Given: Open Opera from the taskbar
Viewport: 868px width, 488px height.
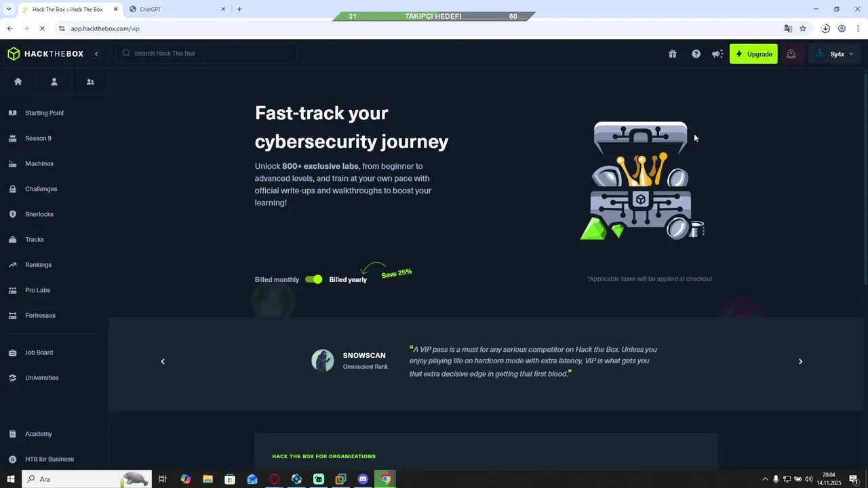Looking at the screenshot, I should (x=275, y=479).
